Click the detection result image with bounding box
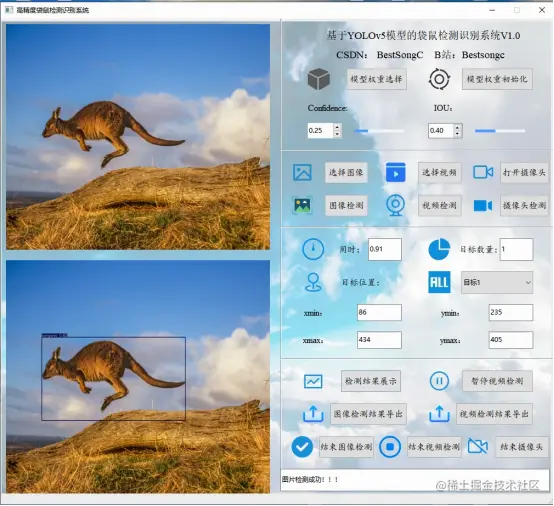The width and height of the screenshot is (554, 506). [x=138, y=377]
